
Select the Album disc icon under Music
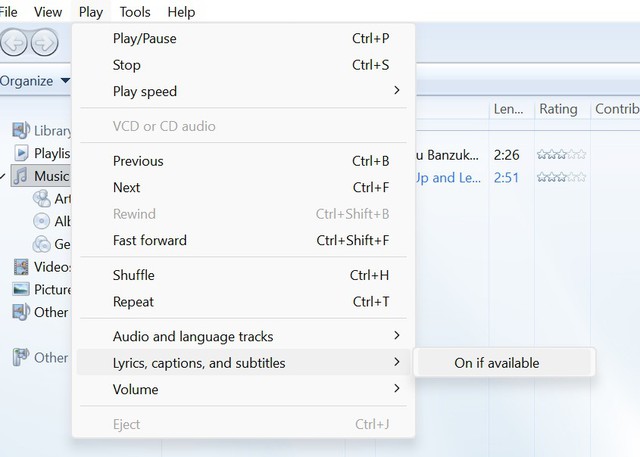pos(41,221)
